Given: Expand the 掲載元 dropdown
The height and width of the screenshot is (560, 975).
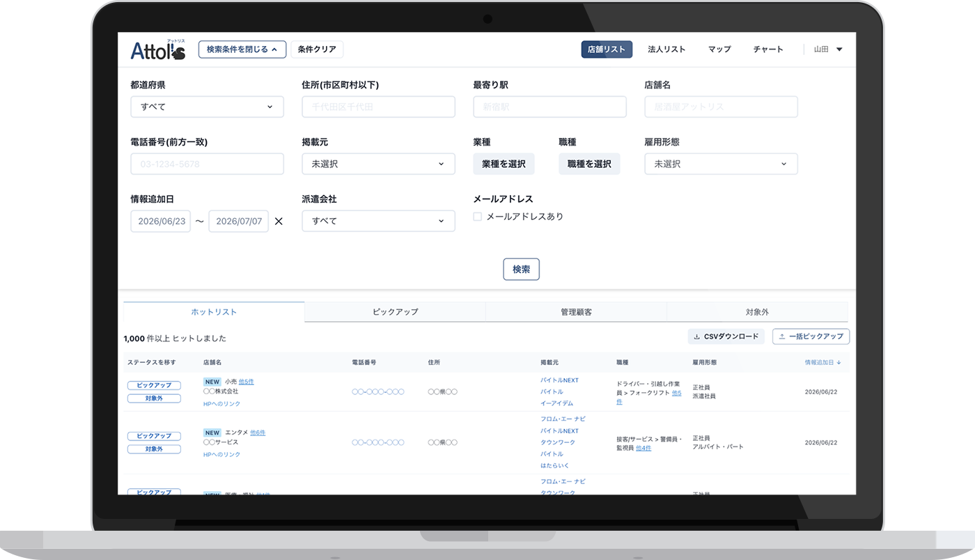Looking at the screenshot, I should pyautogui.click(x=379, y=164).
